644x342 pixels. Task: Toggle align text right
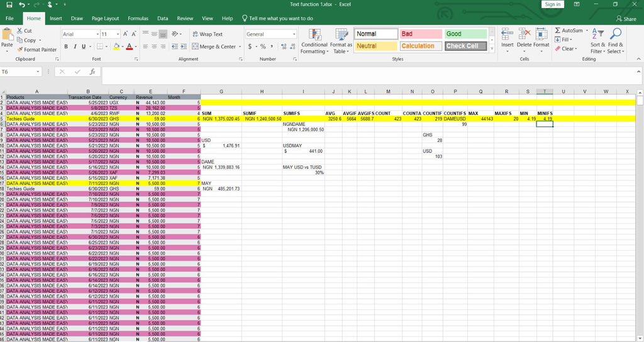163,47
